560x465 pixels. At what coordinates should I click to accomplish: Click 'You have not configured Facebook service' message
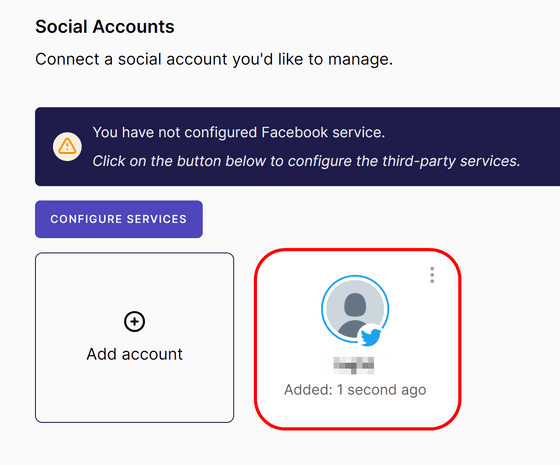tap(239, 132)
